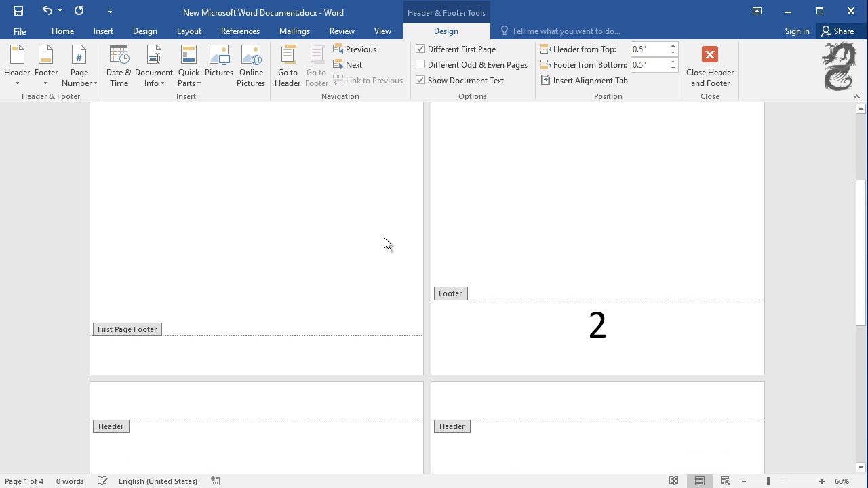
Task: Uncheck Different First Page
Action: click(420, 49)
